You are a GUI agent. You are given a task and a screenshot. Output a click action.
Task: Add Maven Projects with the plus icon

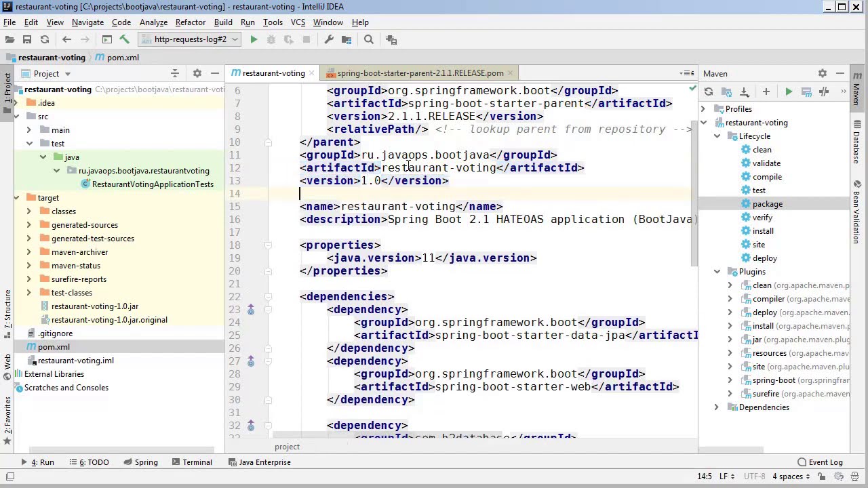pyautogui.click(x=766, y=91)
